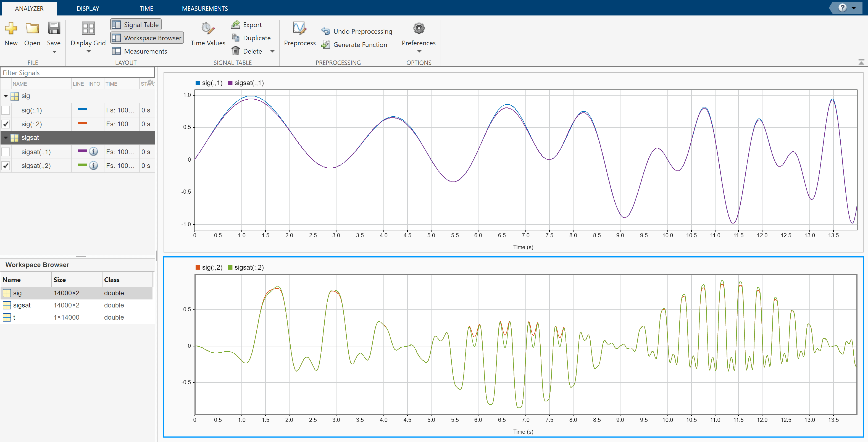Click the sigsat(:,1) info icon
868x442 pixels.
tap(94, 151)
